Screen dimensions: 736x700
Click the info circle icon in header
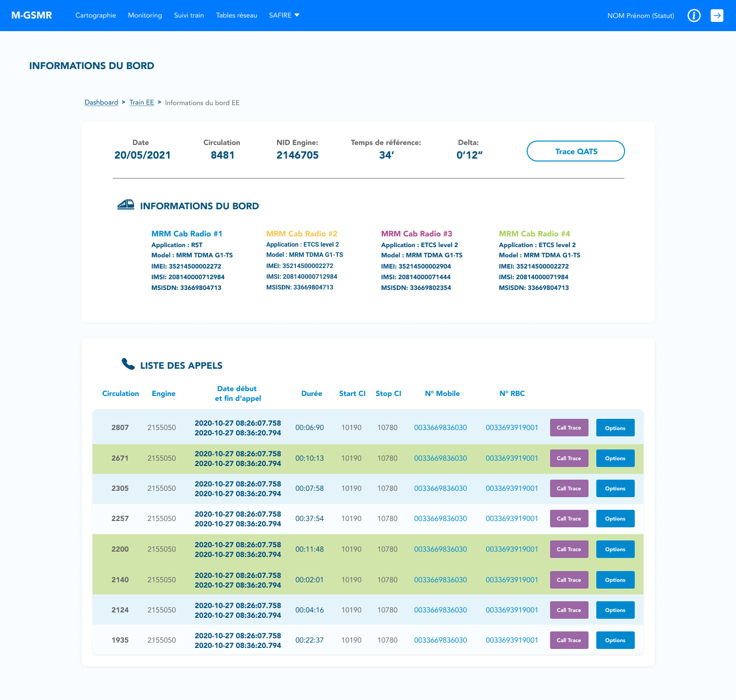tap(694, 16)
